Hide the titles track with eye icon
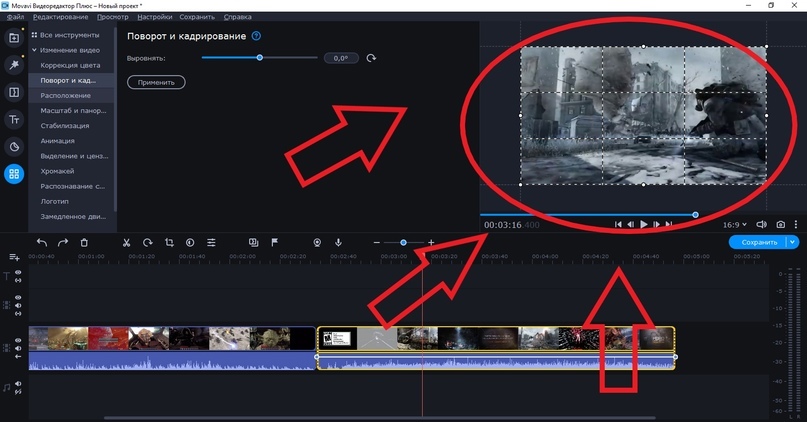Screen dimensions: 807x422 pyautogui.click(x=18, y=273)
